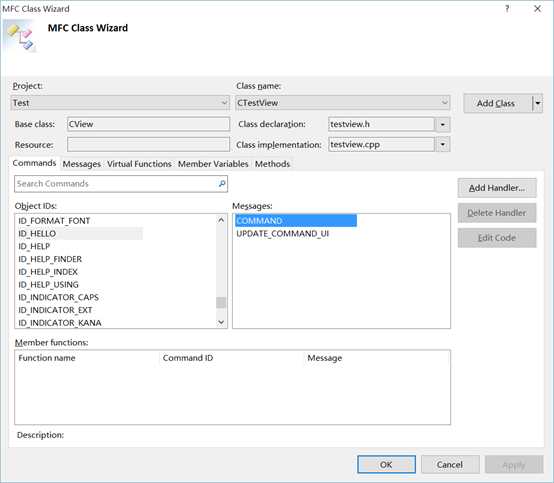The image size is (554, 483).
Task: Click the testview.cpp class implementation field
Action: tap(382, 145)
